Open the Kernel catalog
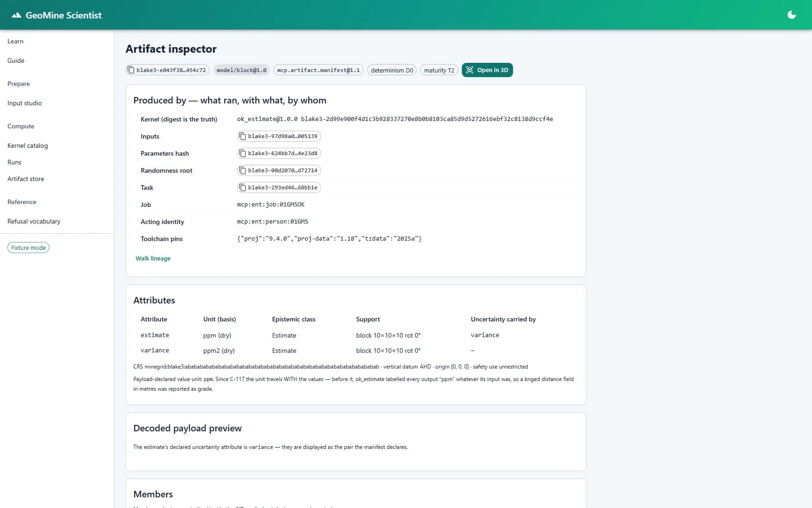This screenshot has height=508, width=812. pyautogui.click(x=28, y=145)
